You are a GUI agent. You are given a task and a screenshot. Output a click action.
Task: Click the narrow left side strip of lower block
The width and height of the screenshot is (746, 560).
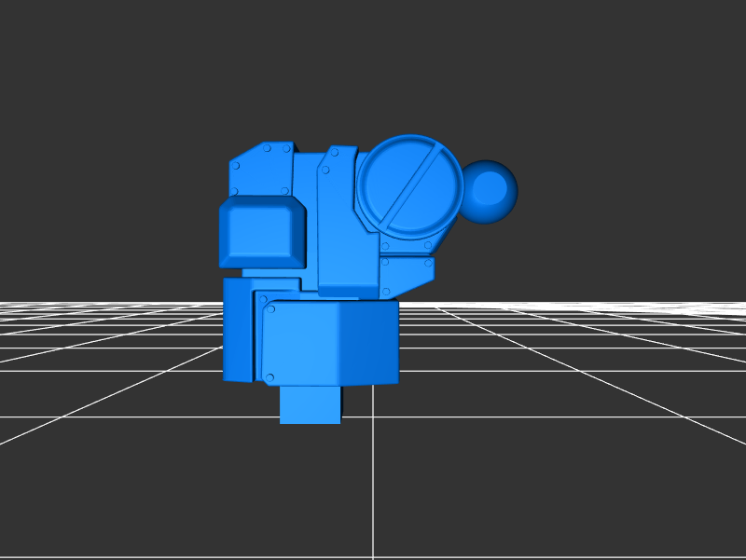[x=237, y=331]
